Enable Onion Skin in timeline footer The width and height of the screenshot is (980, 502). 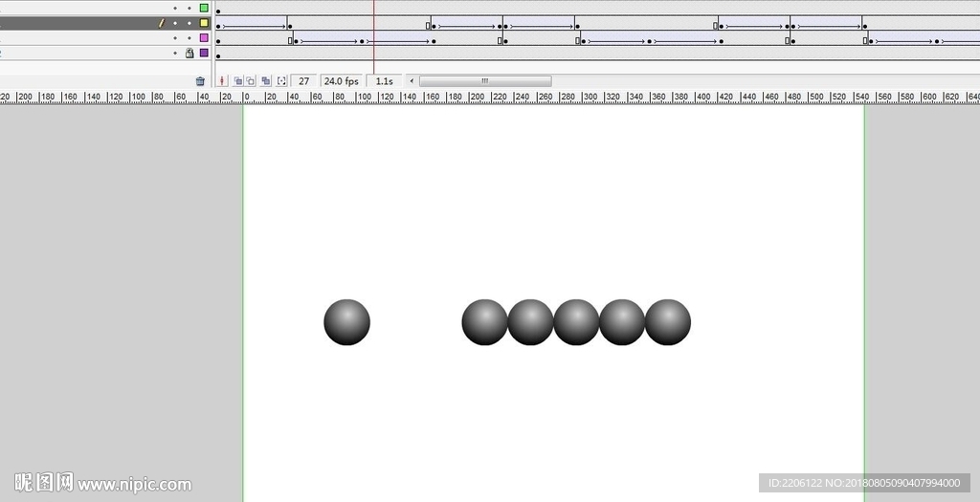[x=238, y=82]
